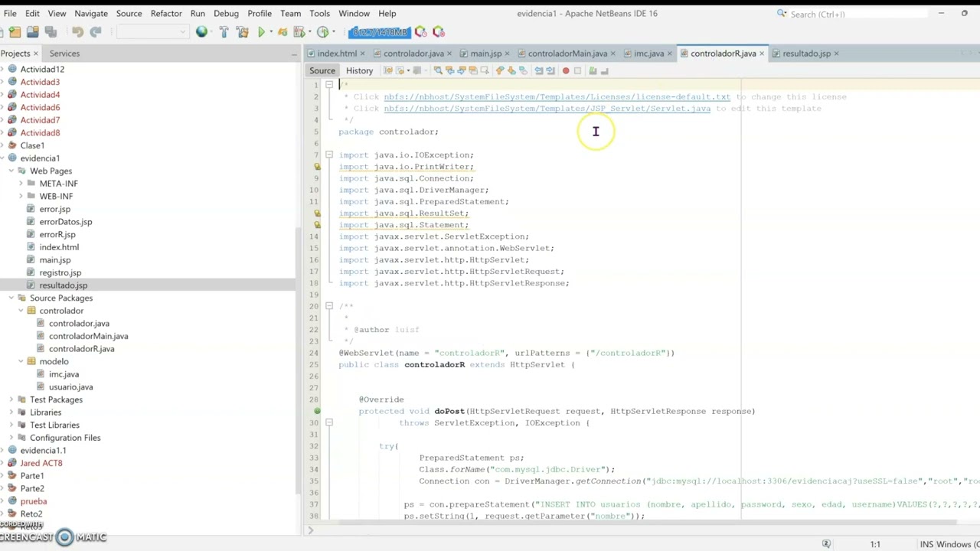980x551 pixels.
Task: Click the first garbage collection icon beside memory bar
Action: click(x=420, y=32)
